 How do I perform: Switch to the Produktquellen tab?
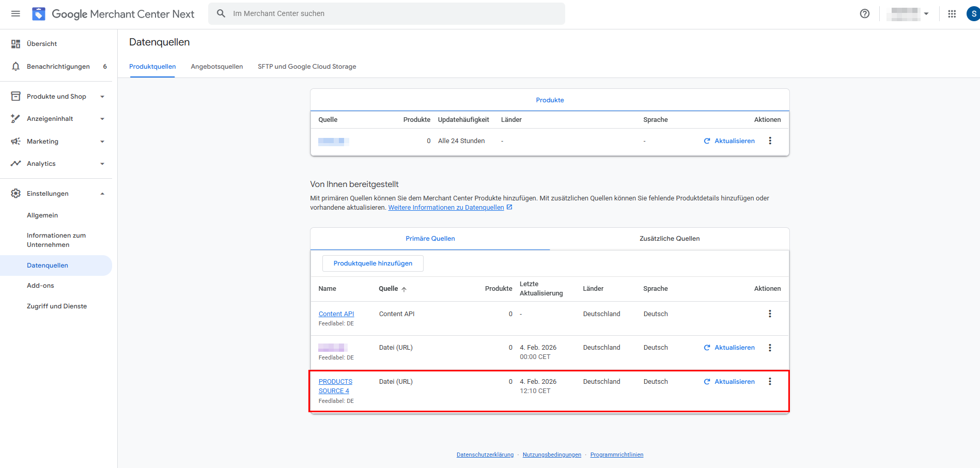(x=152, y=67)
